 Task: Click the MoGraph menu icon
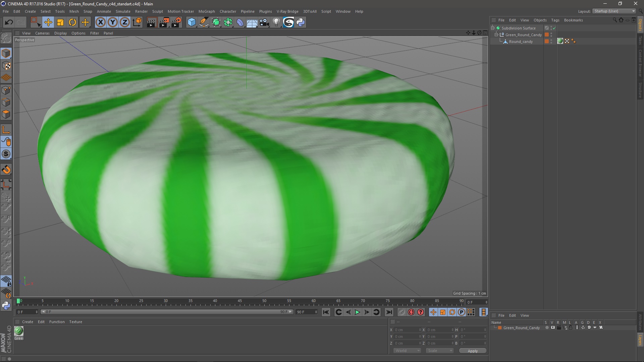coord(206,11)
